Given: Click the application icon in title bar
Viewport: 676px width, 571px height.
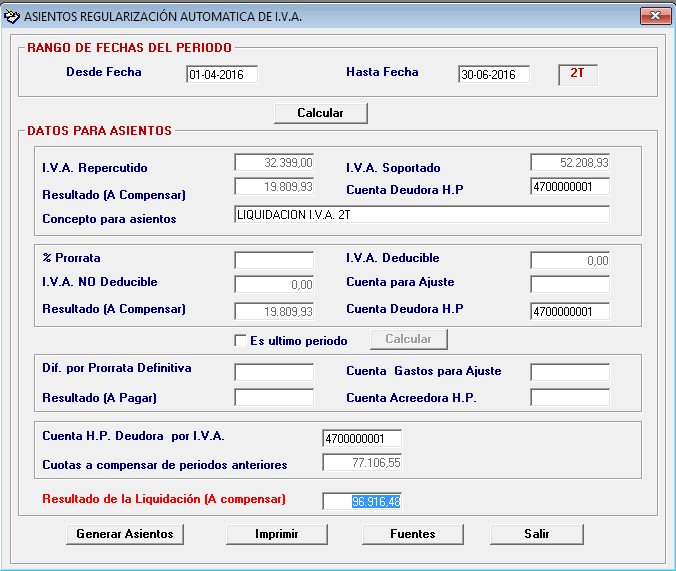Looking at the screenshot, I should 12,16.
